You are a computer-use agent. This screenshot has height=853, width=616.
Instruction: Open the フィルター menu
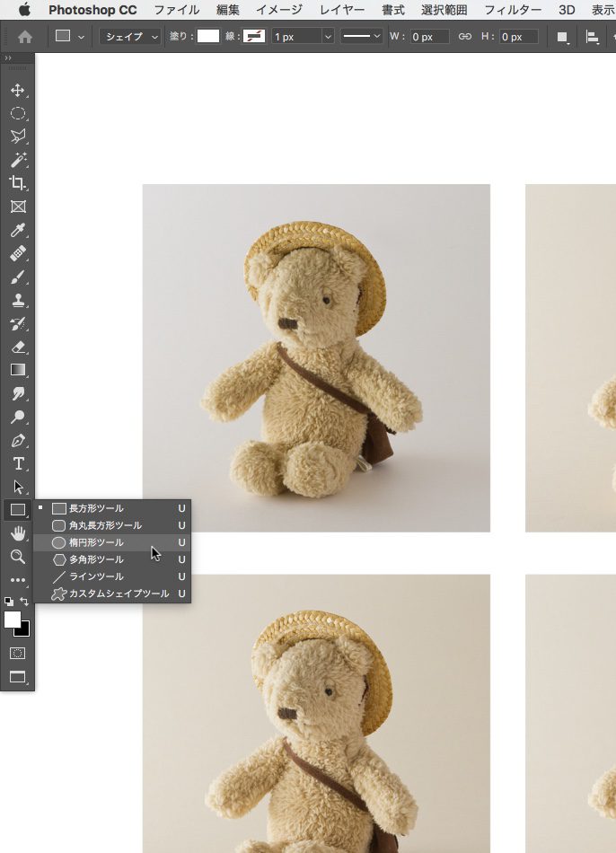[513, 10]
